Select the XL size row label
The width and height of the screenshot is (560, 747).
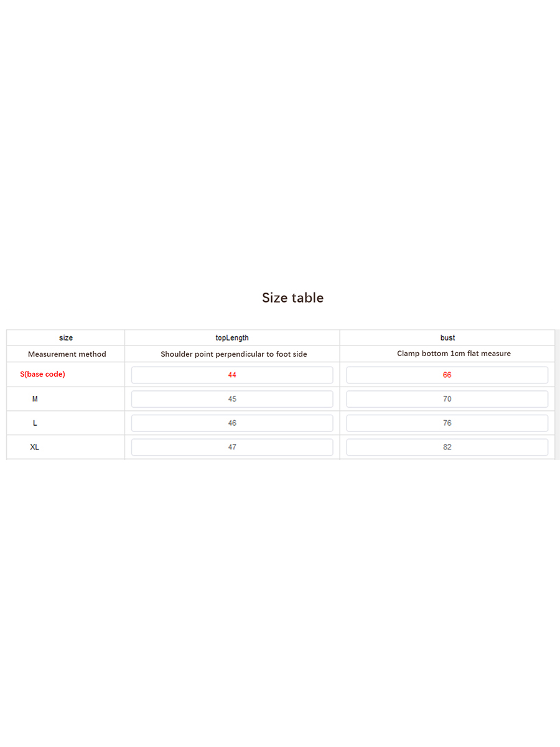35,447
